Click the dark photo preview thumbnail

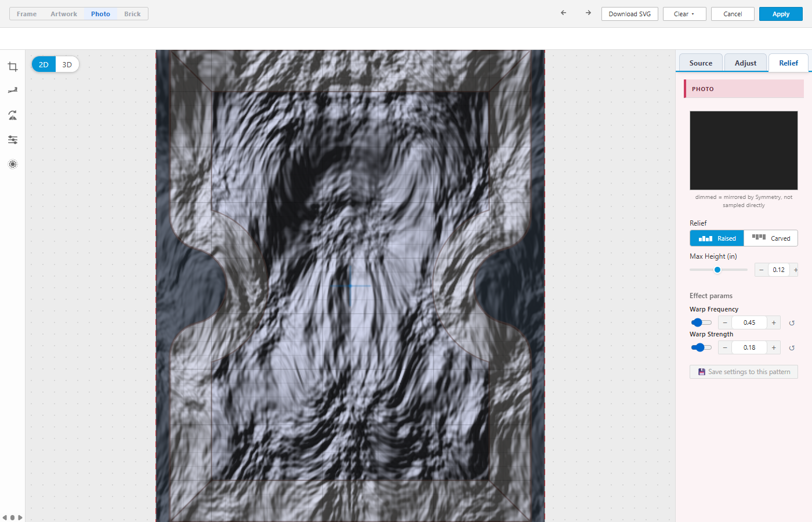[744, 150]
